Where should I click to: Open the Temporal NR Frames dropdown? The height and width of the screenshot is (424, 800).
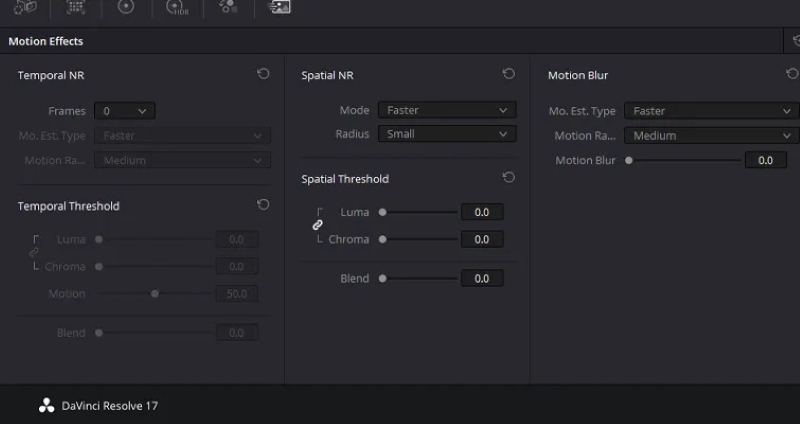(124, 111)
